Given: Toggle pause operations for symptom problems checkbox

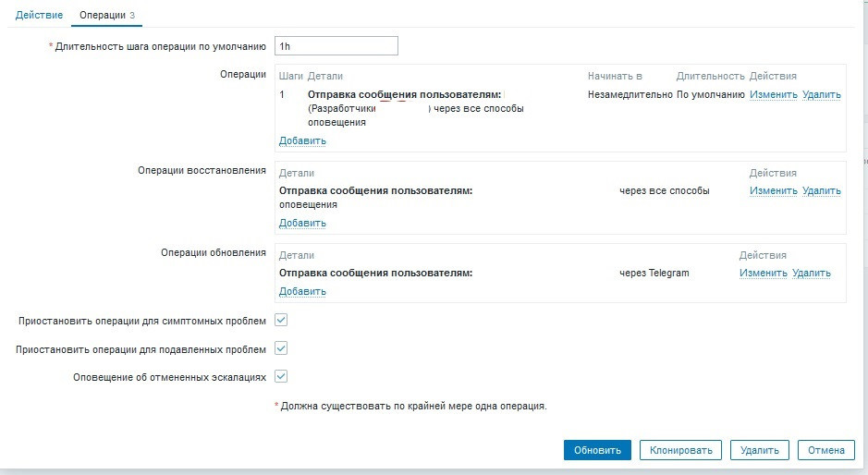Looking at the screenshot, I should tap(282, 321).
